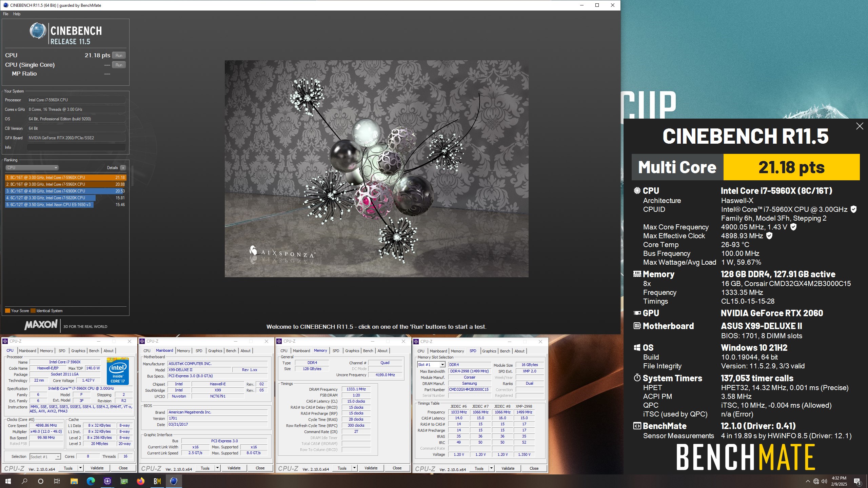Close the BenchMate result panel with X
This screenshot has width=868, height=488.
(x=860, y=126)
